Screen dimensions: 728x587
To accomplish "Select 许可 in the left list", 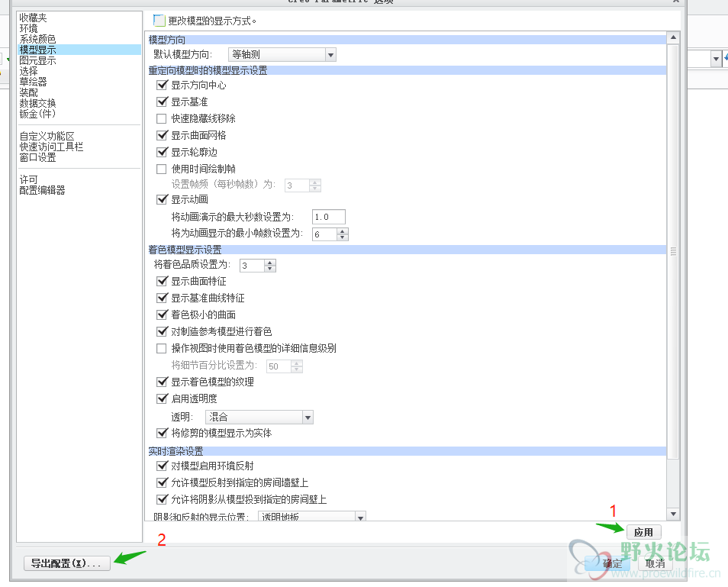I will tap(28, 179).
